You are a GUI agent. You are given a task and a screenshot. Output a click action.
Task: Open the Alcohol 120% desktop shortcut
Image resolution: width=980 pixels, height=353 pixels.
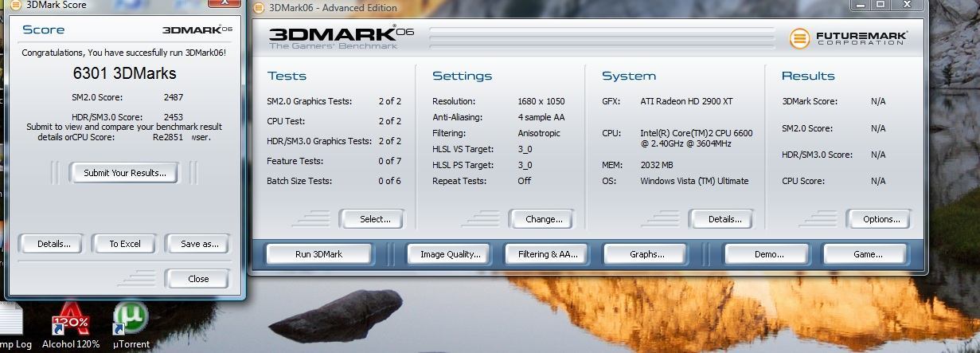pyautogui.click(x=70, y=325)
